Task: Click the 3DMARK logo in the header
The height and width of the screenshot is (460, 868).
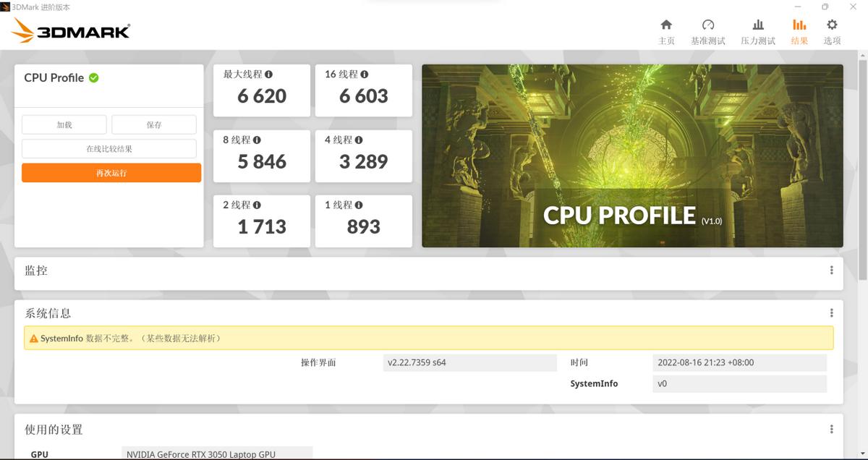Action: pyautogui.click(x=69, y=29)
